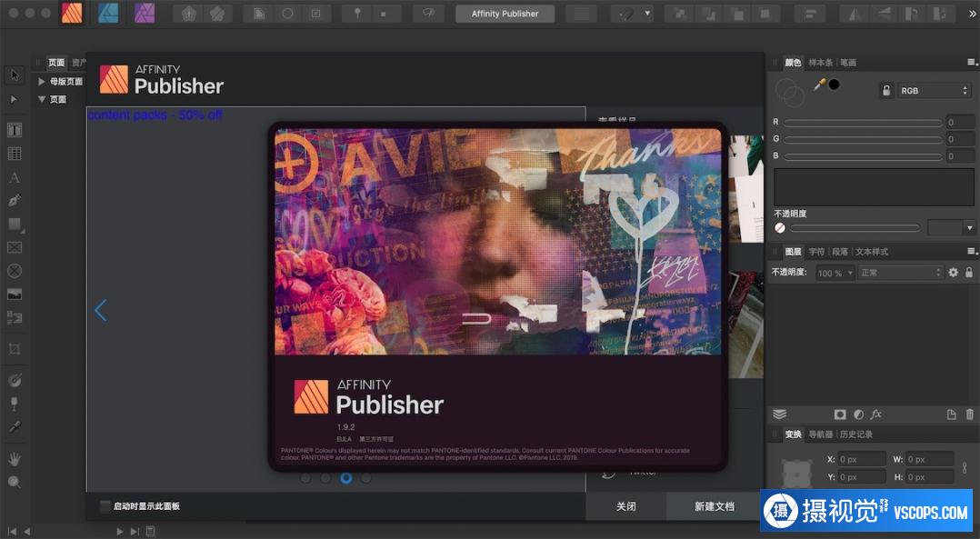Select the Rectangle shape tool

[15, 225]
